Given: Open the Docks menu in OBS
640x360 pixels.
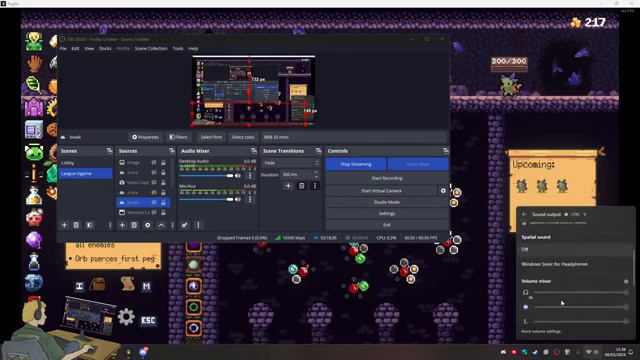Looking at the screenshot, I should click(105, 49).
